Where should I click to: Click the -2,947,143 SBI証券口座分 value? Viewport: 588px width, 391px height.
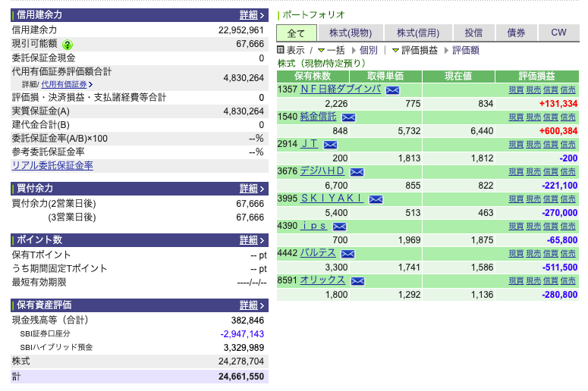pyautogui.click(x=242, y=334)
